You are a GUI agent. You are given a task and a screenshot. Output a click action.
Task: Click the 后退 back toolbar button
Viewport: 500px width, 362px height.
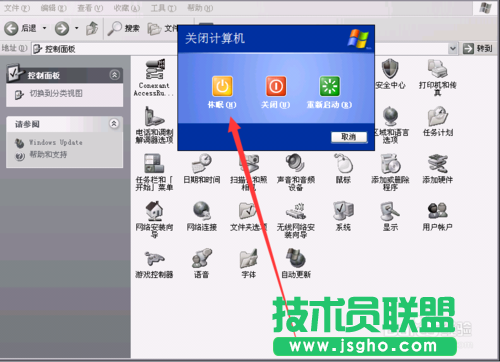(20, 28)
